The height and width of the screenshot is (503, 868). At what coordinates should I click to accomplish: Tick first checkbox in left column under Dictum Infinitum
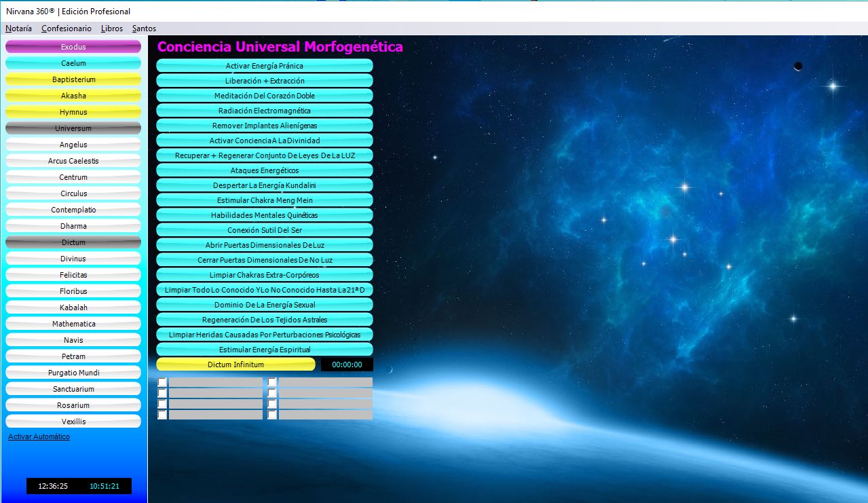coord(162,382)
